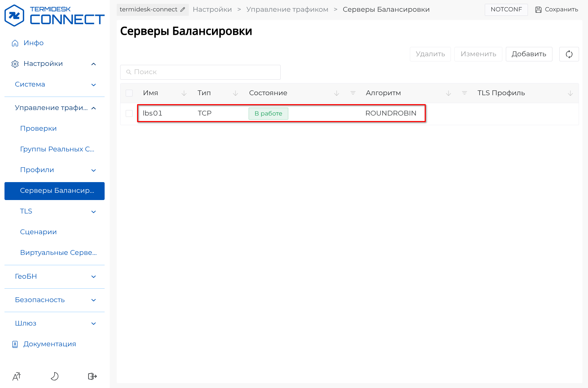Toggle the select-all header checkbox

click(129, 93)
